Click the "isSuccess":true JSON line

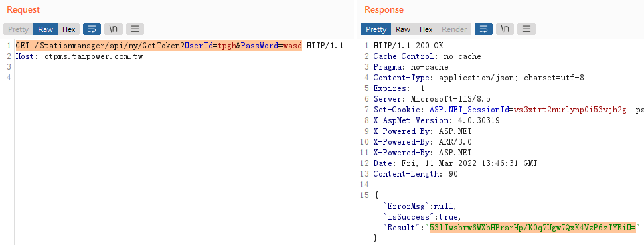point(421,217)
